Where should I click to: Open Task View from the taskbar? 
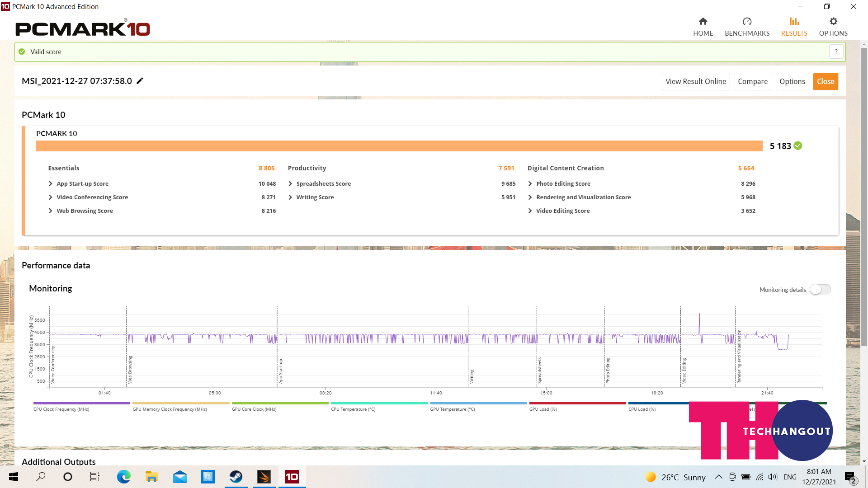tap(95, 477)
